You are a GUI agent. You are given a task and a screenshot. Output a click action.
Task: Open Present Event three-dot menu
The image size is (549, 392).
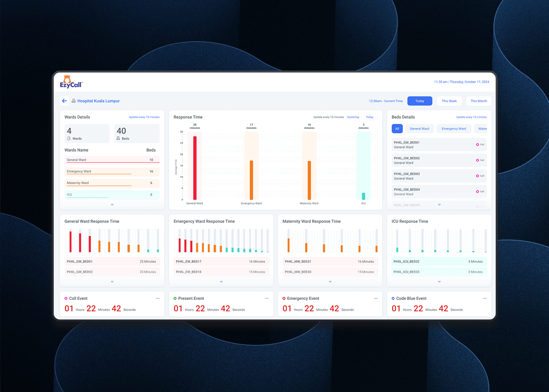point(267,298)
